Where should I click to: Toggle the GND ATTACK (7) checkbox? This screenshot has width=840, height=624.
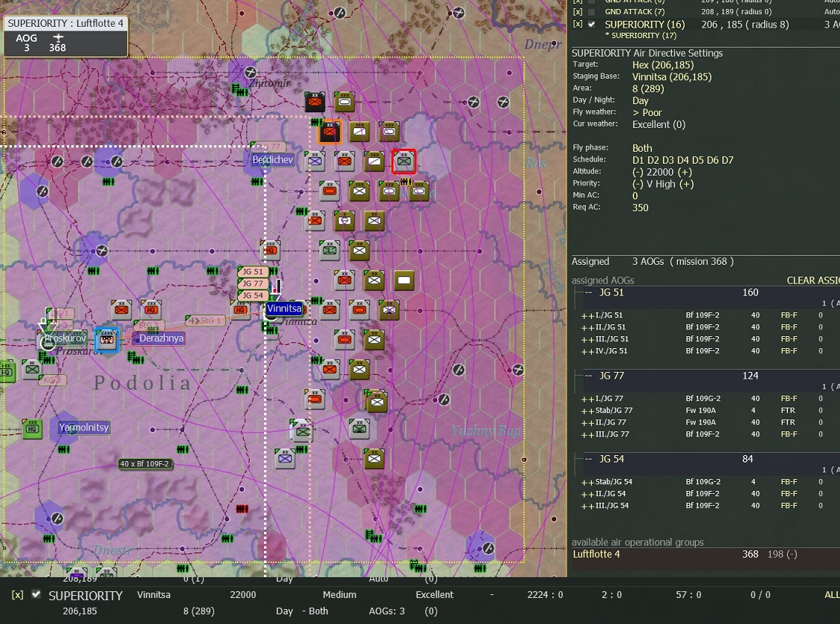point(592,12)
